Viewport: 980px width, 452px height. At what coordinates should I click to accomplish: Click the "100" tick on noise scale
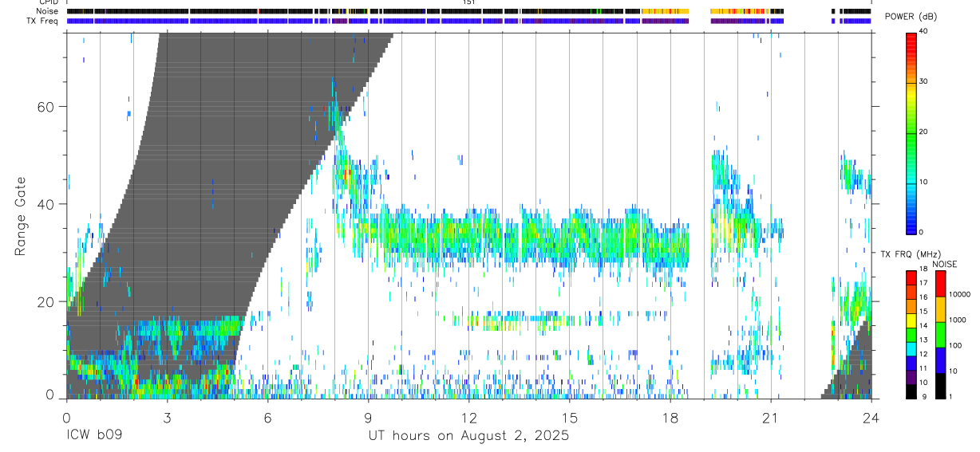(x=954, y=346)
